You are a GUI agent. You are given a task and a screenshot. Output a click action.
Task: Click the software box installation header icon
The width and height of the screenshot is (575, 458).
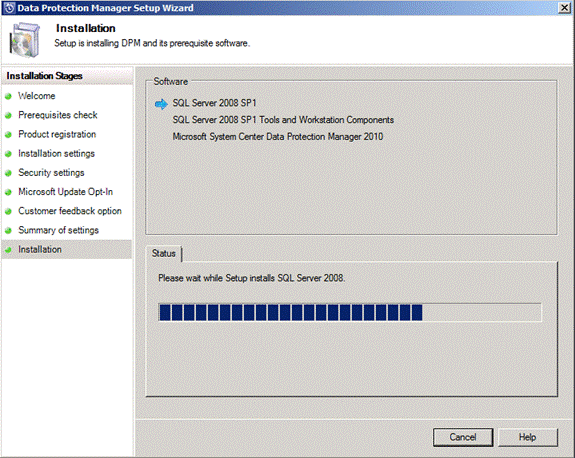coord(25,40)
